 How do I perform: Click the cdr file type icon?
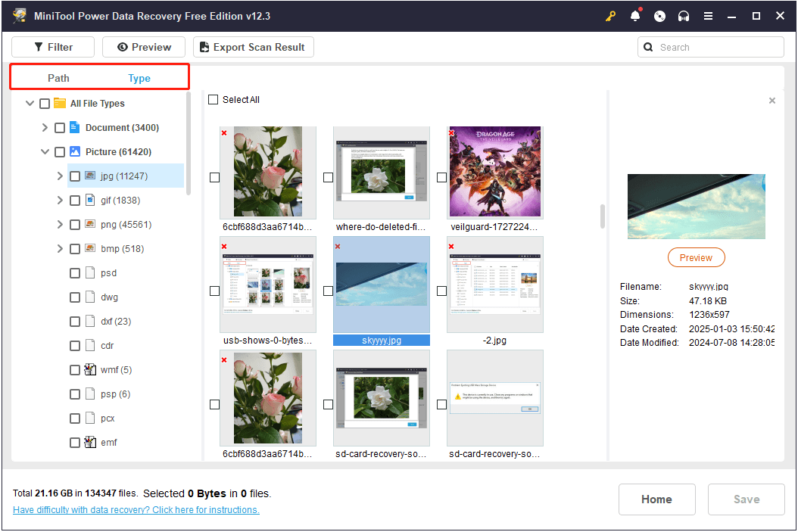point(90,345)
